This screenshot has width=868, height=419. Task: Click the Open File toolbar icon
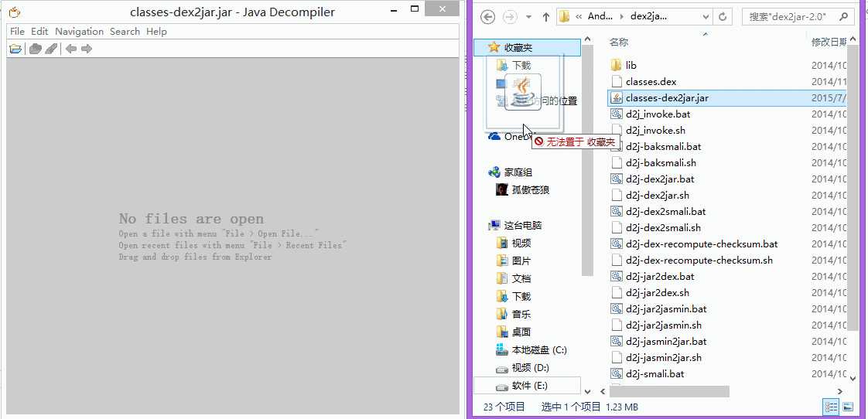point(15,49)
